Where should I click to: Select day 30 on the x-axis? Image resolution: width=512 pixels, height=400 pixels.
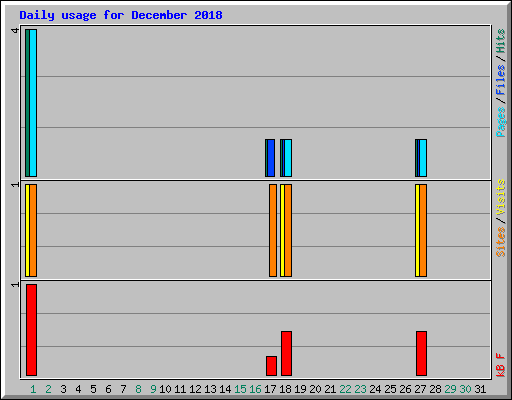[x=465, y=389]
